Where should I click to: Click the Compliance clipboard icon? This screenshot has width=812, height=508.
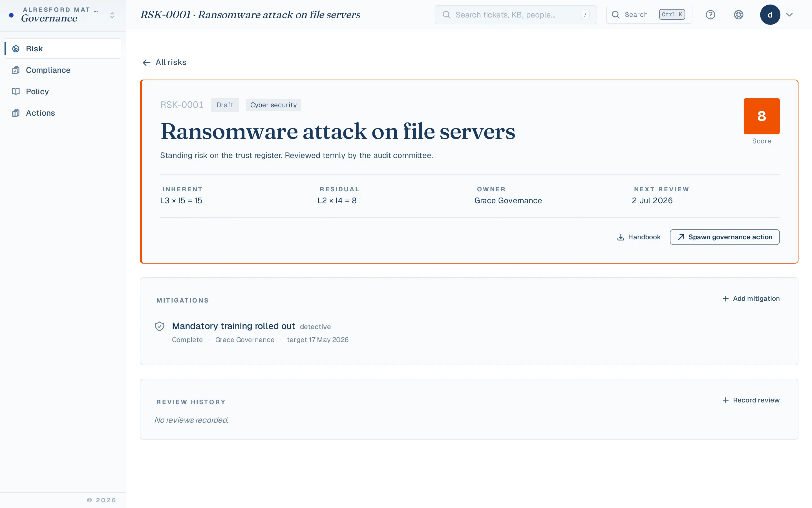16,70
